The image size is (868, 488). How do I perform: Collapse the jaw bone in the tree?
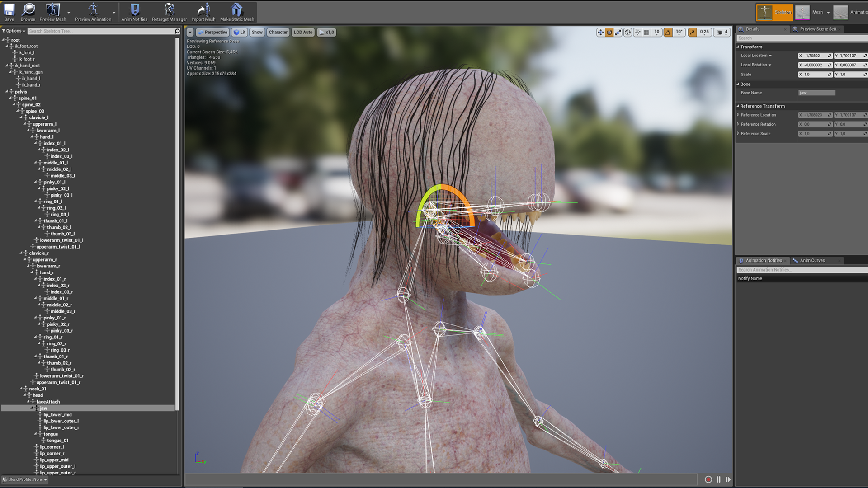click(33, 408)
